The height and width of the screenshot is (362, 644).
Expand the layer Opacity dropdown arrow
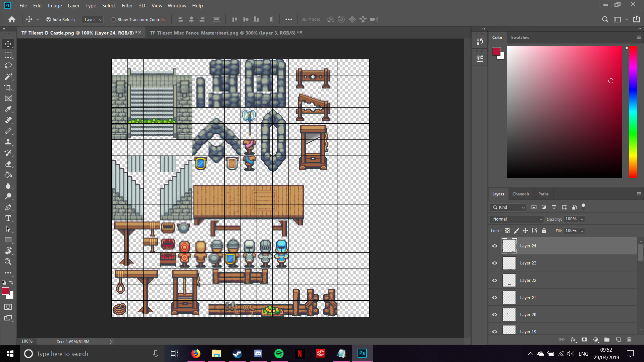(582, 219)
